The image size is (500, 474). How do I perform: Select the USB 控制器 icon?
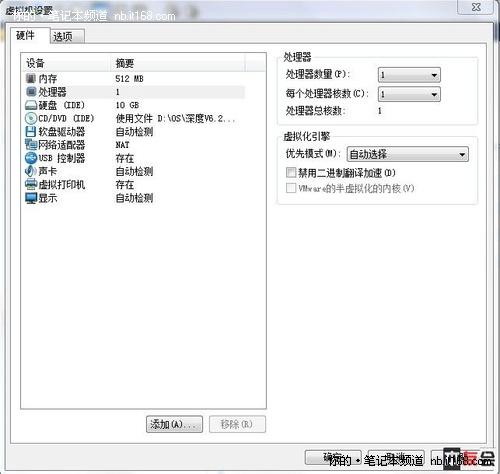point(31,158)
